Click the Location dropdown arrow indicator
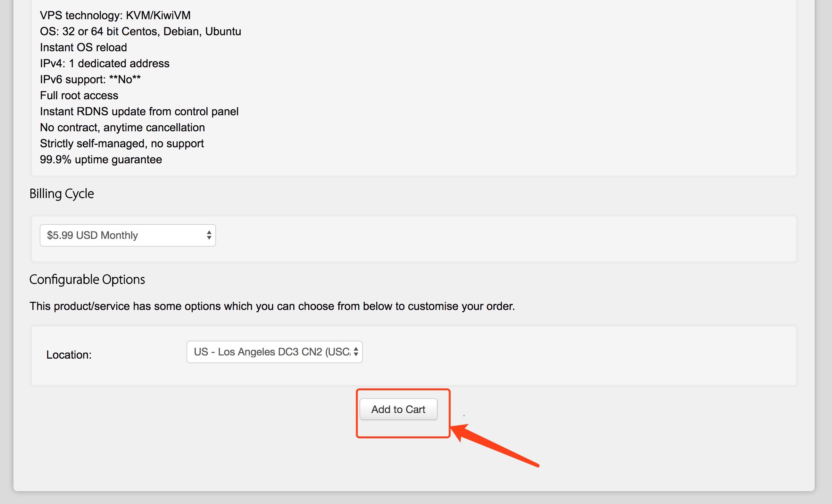This screenshot has height=504, width=832. pyautogui.click(x=356, y=352)
